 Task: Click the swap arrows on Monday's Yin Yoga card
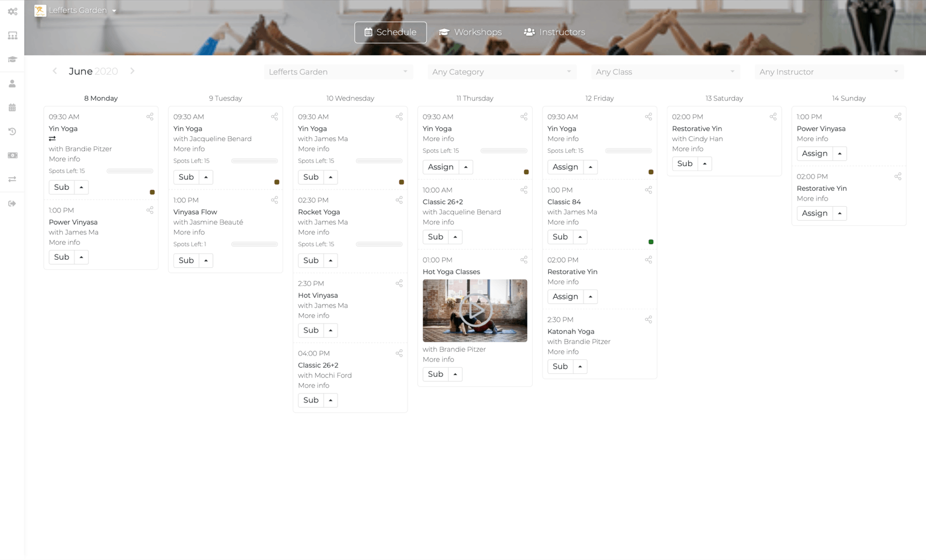tap(52, 138)
